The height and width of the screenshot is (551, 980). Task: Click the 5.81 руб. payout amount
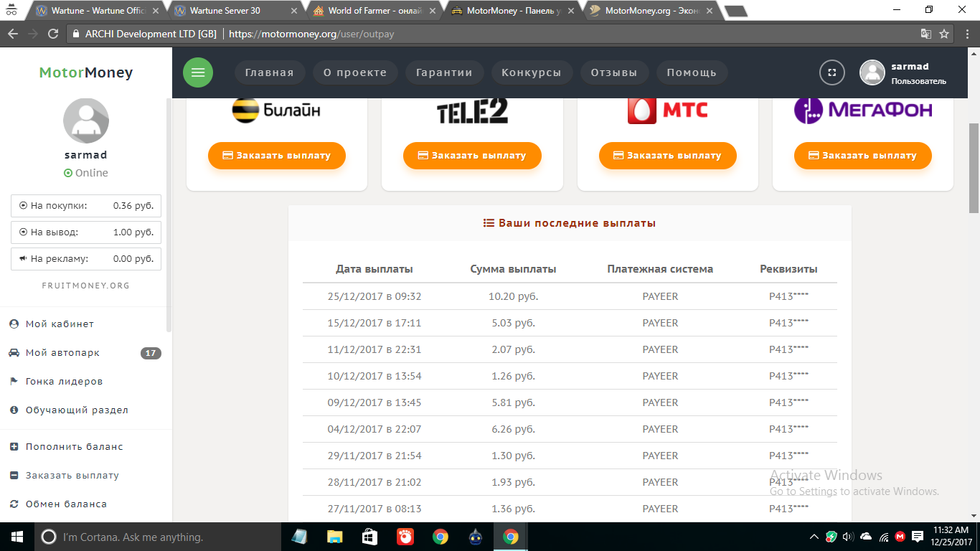point(513,402)
